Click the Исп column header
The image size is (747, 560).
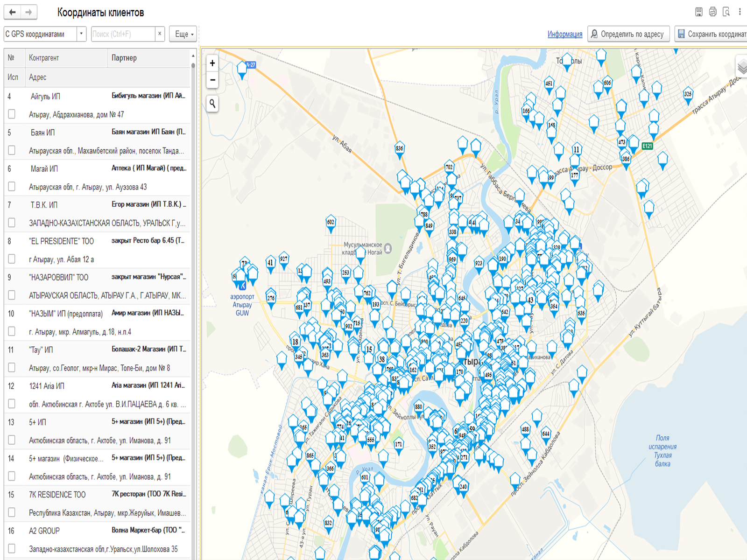point(15,77)
